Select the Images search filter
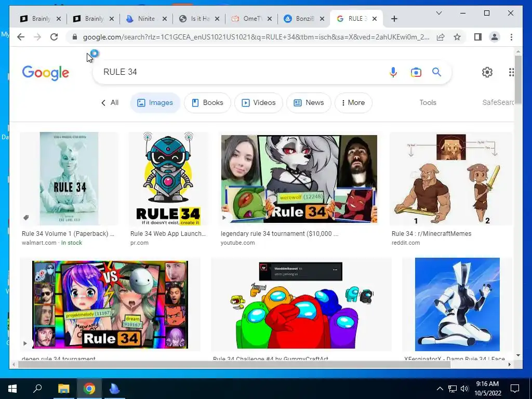 click(155, 103)
